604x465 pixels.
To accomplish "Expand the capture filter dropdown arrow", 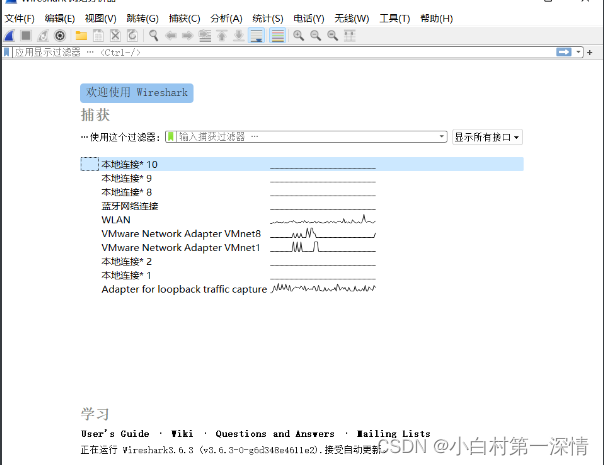I will 441,137.
